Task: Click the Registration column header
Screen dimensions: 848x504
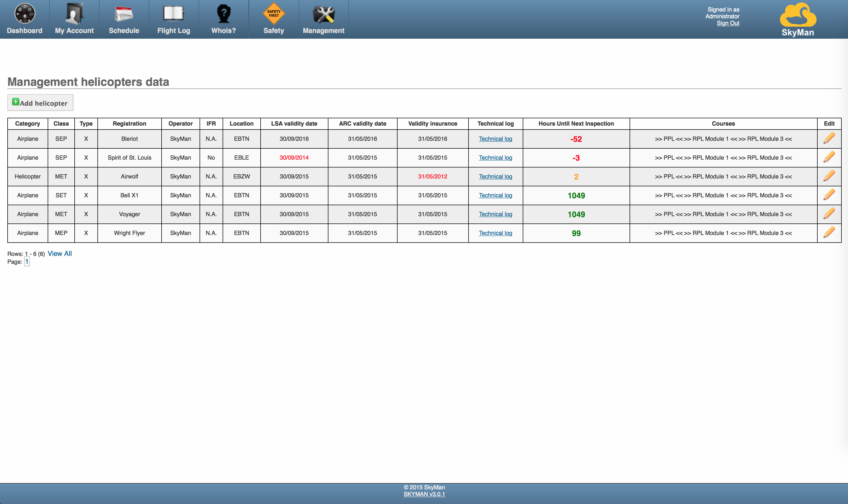Action: [x=129, y=124]
